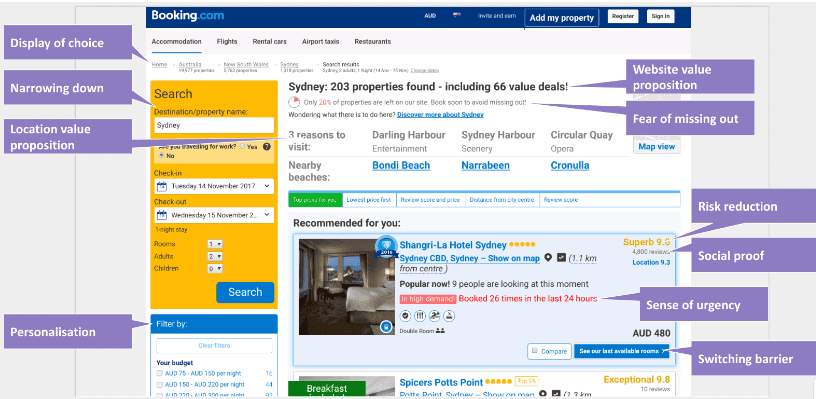Click Australia in the breadcrumb
The image size is (816, 399).
[190, 65]
